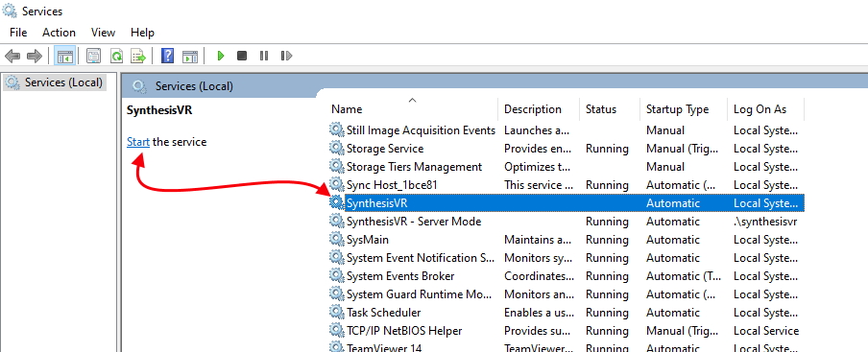The height and width of the screenshot is (352, 868).
Task: Start Service using green play icon
Action: pos(221,56)
